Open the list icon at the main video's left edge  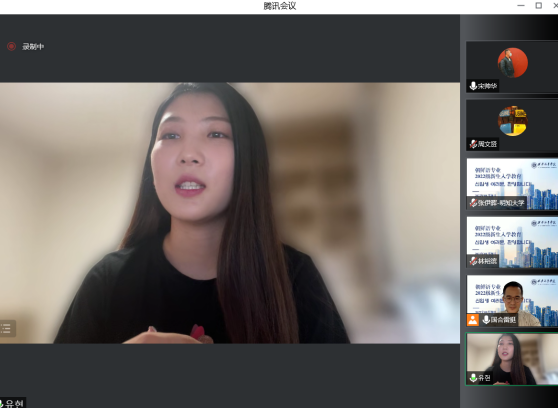pos(6,328)
